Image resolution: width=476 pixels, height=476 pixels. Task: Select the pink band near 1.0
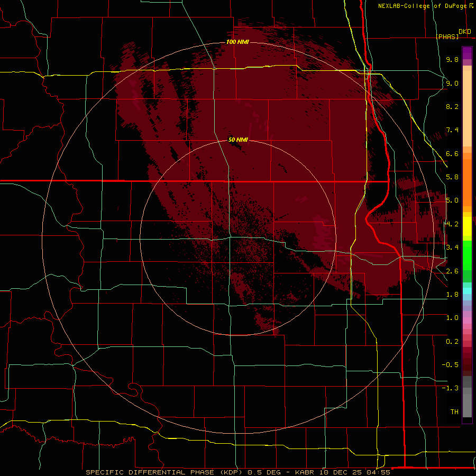coord(467,320)
